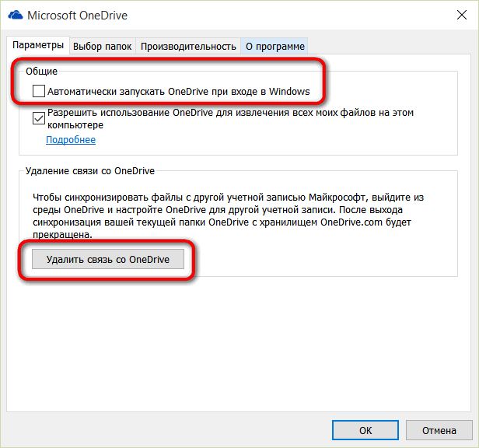479x448 pixels.
Task: Cancel with the Отмена button
Action: pyautogui.click(x=439, y=430)
